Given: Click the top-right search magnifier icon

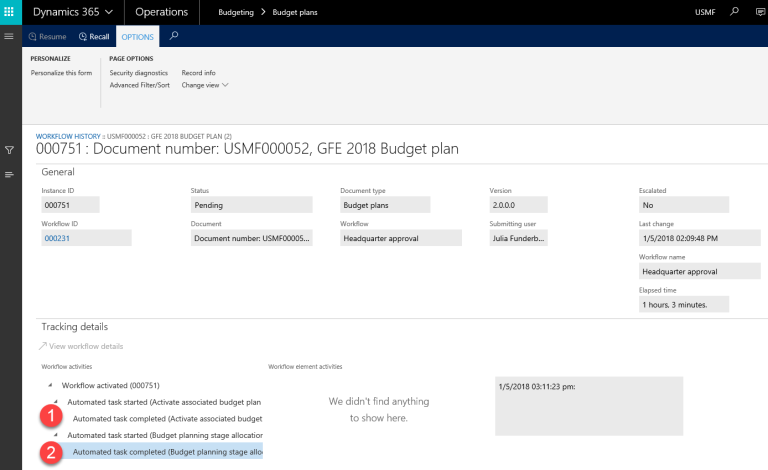Looking at the screenshot, I should (x=735, y=12).
